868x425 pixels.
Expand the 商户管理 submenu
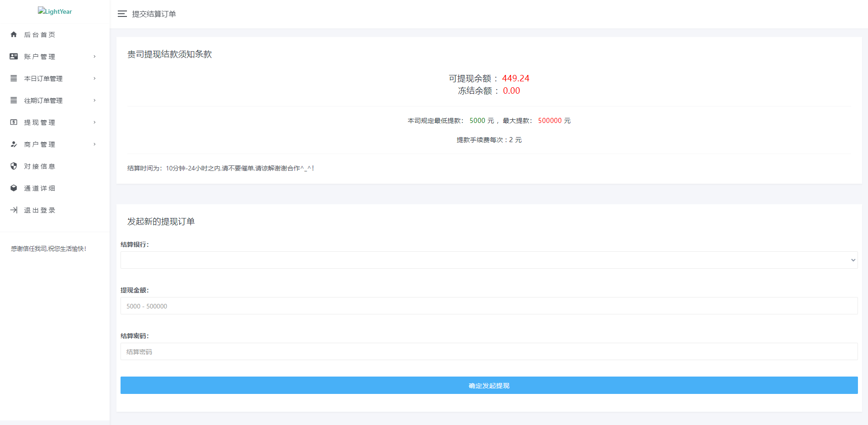click(95, 144)
